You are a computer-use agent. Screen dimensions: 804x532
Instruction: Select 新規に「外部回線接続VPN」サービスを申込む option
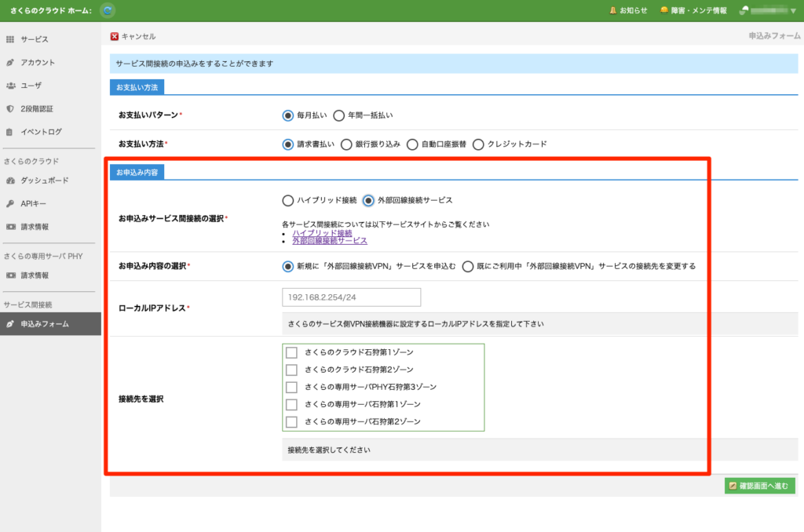click(x=287, y=267)
